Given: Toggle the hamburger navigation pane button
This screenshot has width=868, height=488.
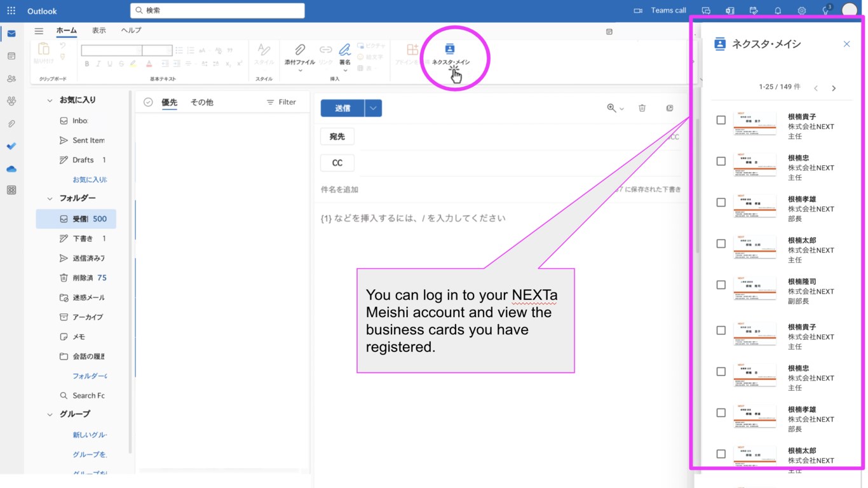Looking at the screenshot, I should pyautogui.click(x=39, y=30).
